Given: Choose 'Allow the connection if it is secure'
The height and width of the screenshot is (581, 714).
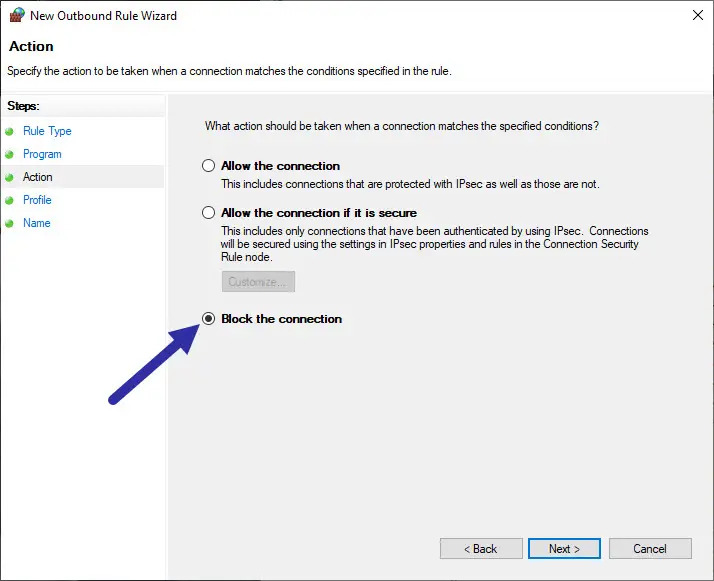Looking at the screenshot, I should pos(209,213).
